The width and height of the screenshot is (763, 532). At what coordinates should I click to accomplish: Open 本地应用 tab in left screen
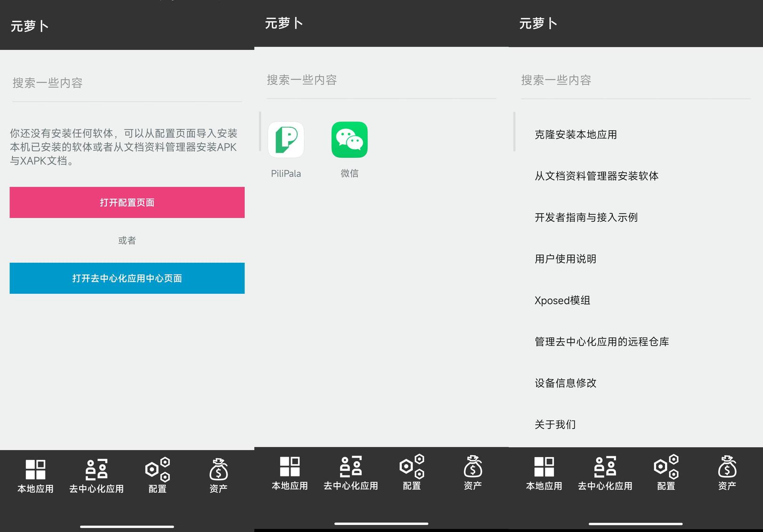[x=35, y=476]
